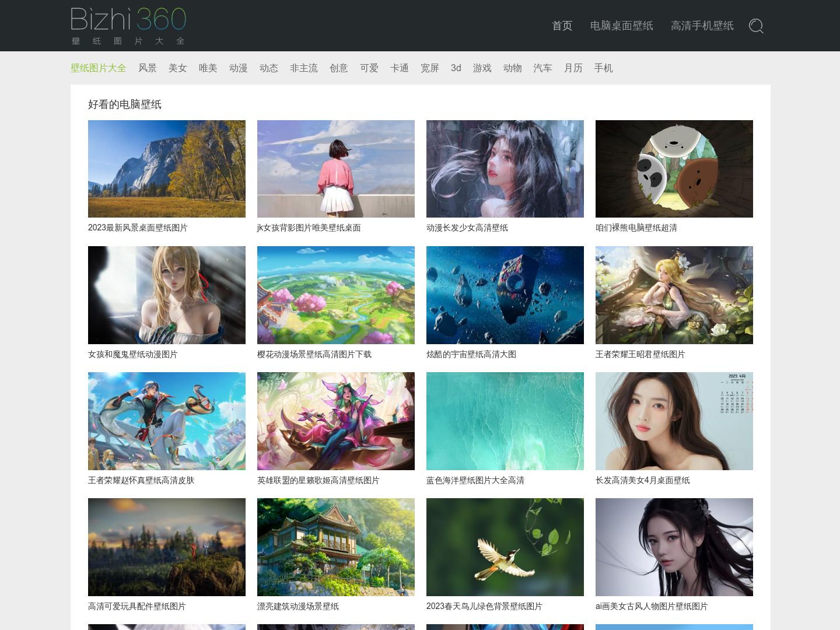Select the 美女 category
Viewport: 840px width, 630px height.
pos(178,68)
